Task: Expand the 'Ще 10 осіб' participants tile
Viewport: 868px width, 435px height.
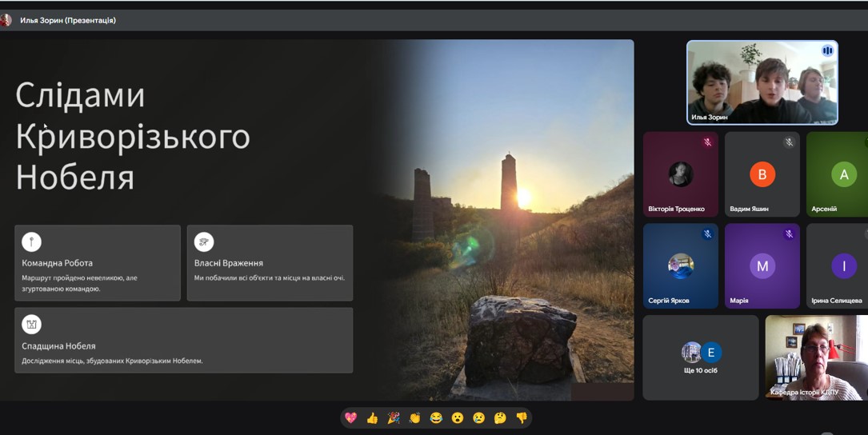Action: [x=701, y=357]
